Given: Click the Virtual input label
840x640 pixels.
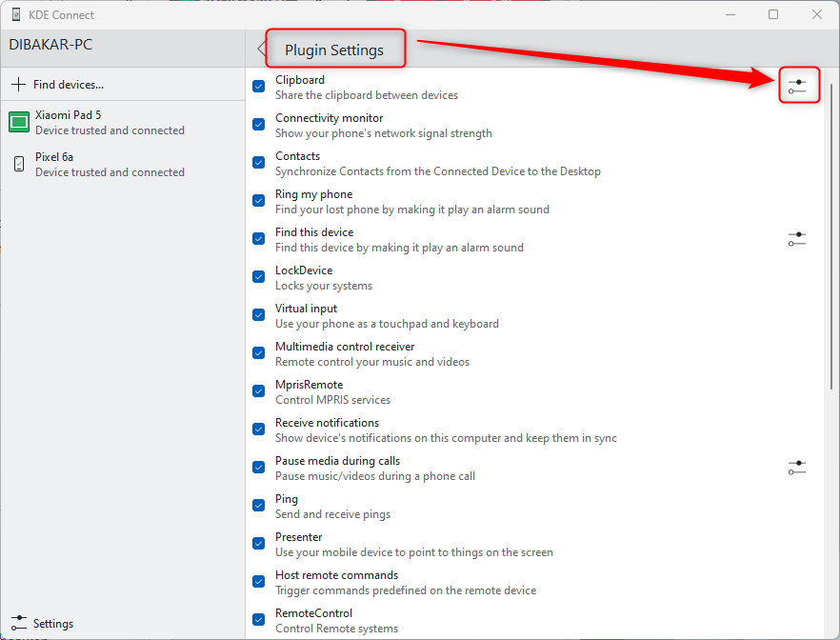Looking at the screenshot, I should (x=307, y=309).
